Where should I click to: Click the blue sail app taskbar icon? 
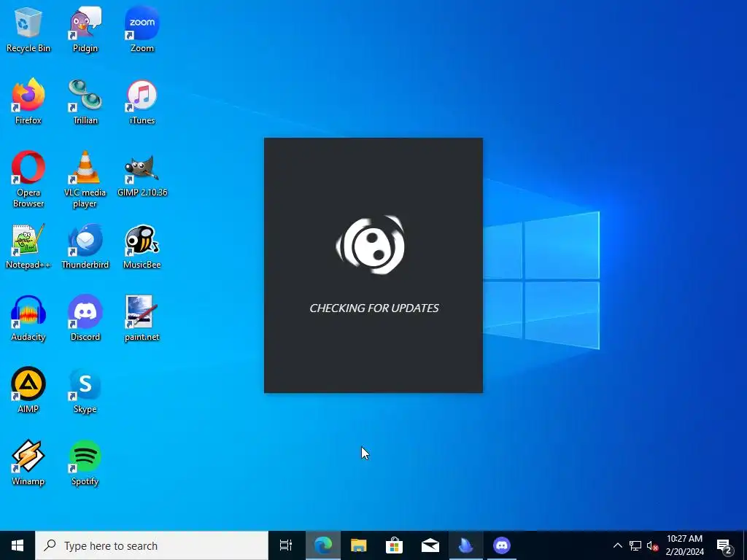coord(466,545)
